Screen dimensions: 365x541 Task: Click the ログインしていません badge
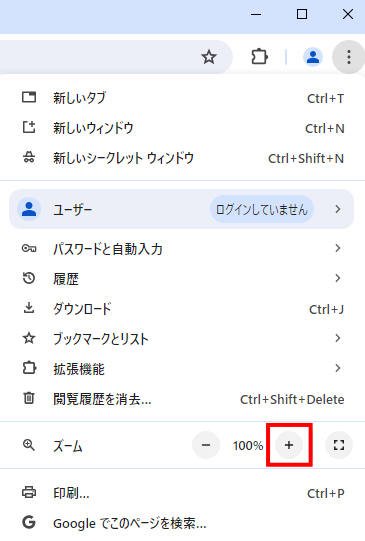262,209
